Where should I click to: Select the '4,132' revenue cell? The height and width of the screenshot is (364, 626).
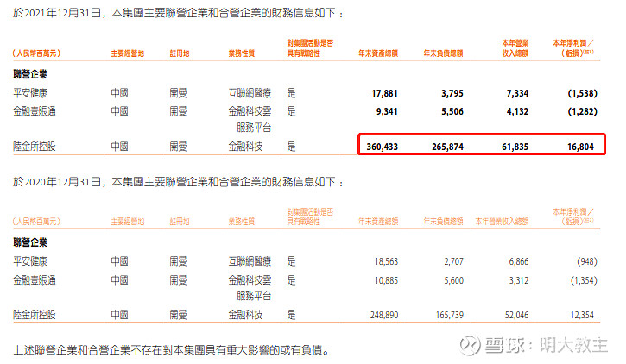point(517,111)
